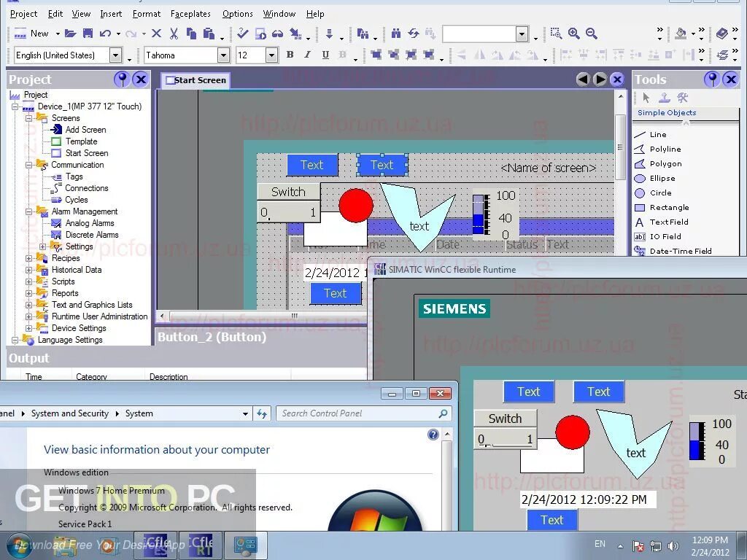Image resolution: width=747 pixels, height=560 pixels.
Task: Click the red circle in editor
Action: coord(356,205)
